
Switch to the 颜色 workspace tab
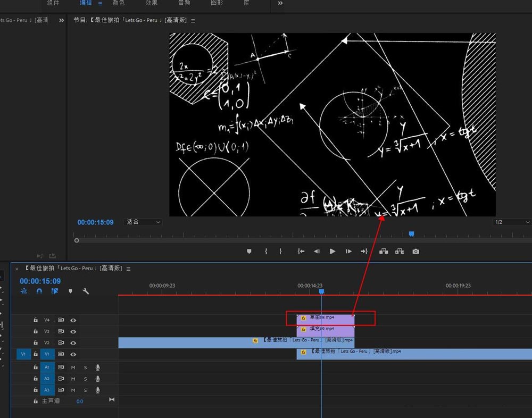[119, 3]
